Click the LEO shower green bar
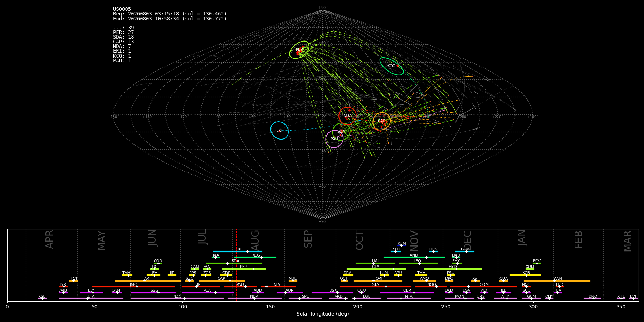The height and width of the screenshot is (322, 644). point(418,263)
